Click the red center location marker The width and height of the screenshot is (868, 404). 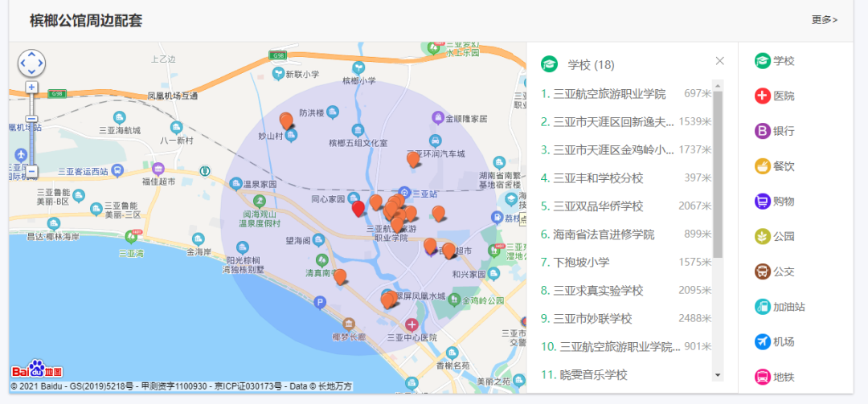point(358,209)
